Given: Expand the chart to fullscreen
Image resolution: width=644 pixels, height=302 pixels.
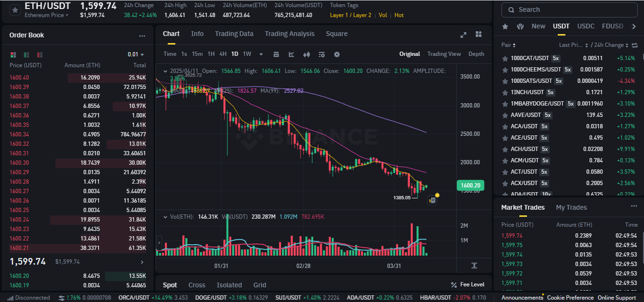Looking at the screenshot, I should (463, 35).
